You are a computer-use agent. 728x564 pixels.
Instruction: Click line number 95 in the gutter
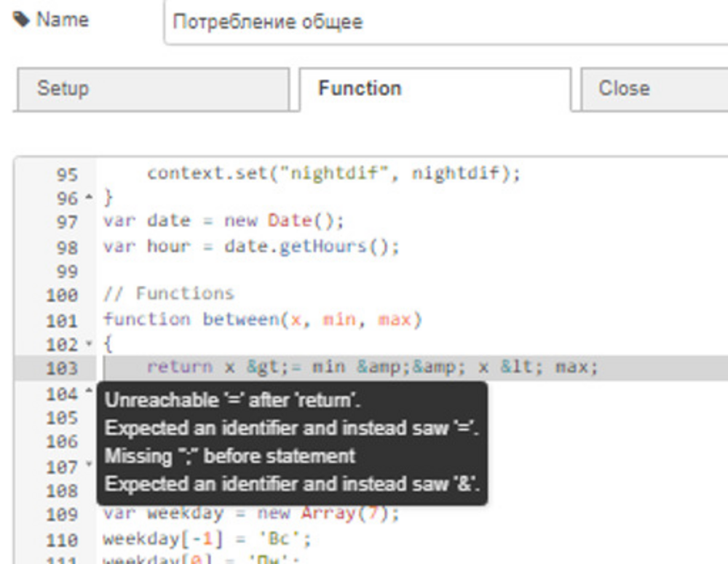[67, 175]
